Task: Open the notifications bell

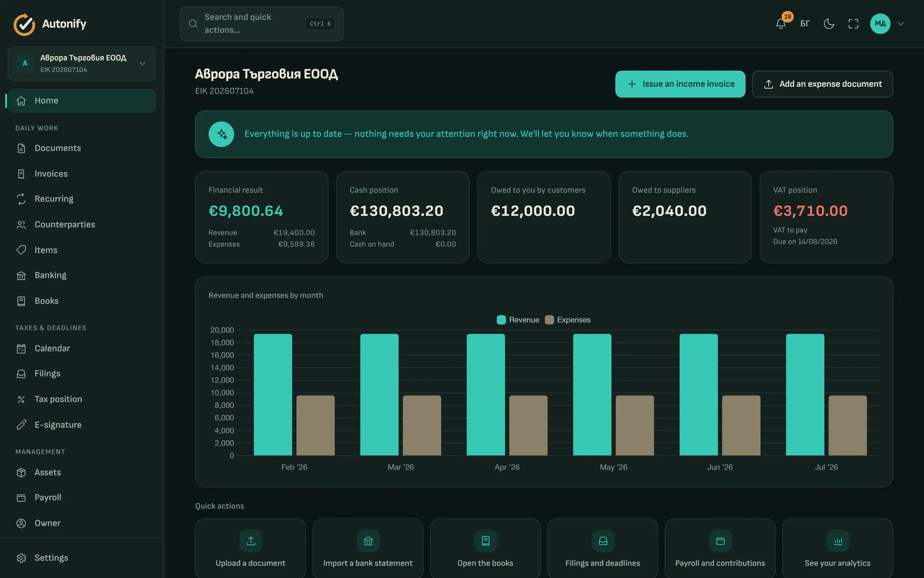Action: [x=781, y=24]
